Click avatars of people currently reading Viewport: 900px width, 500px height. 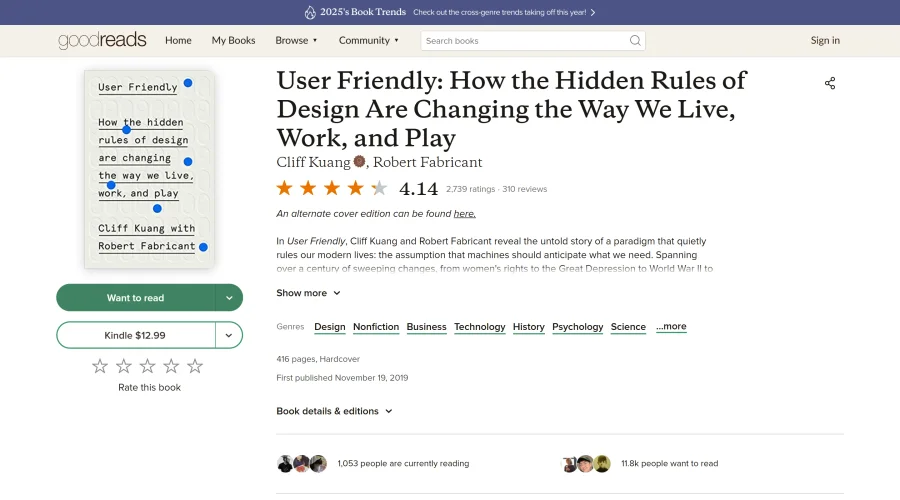[302, 463]
